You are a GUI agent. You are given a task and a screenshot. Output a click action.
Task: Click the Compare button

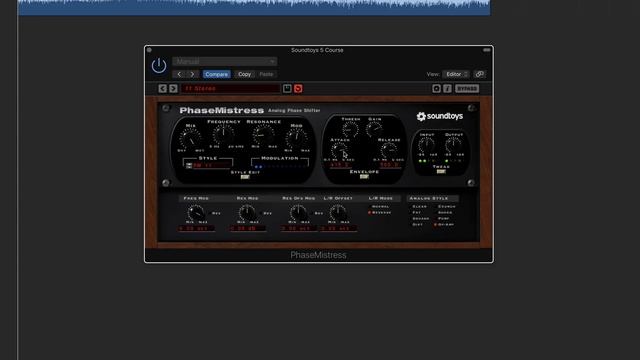[216, 74]
